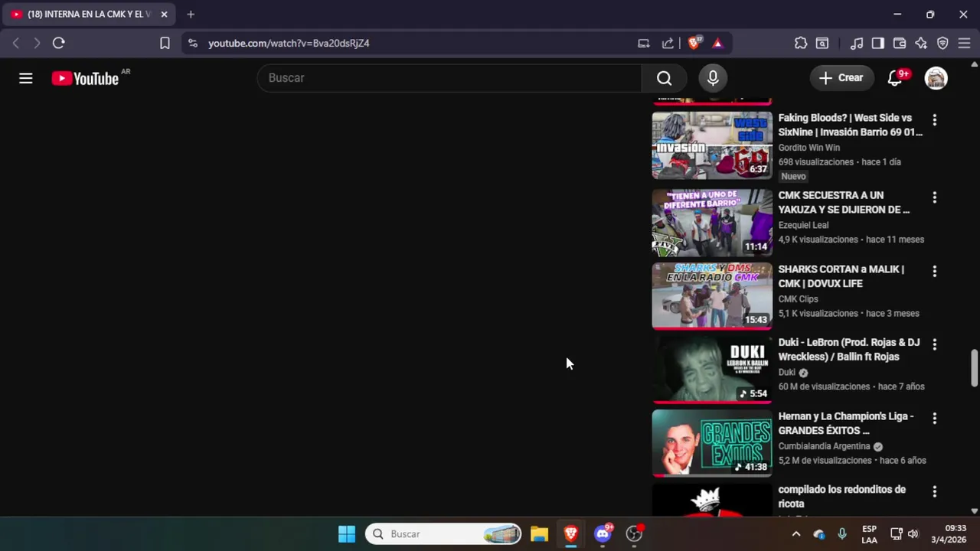Open Duki - LeBron video title

[849, 349]
